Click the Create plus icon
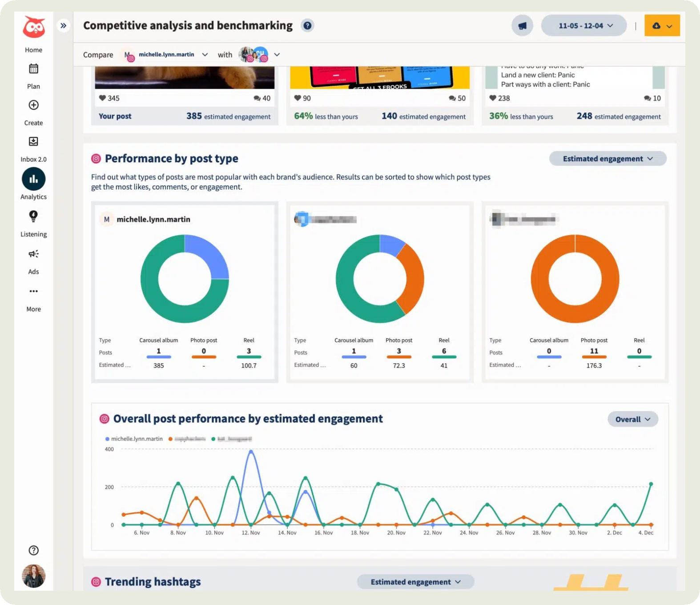Image resolution: width=700 pixels, height=605 pixels. click(33, 105)
